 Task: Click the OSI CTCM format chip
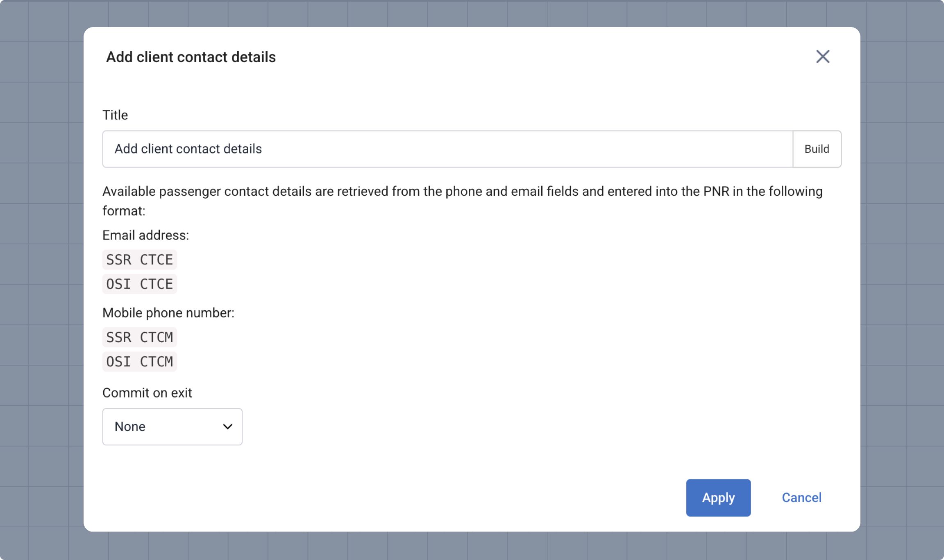pos(139,361)
